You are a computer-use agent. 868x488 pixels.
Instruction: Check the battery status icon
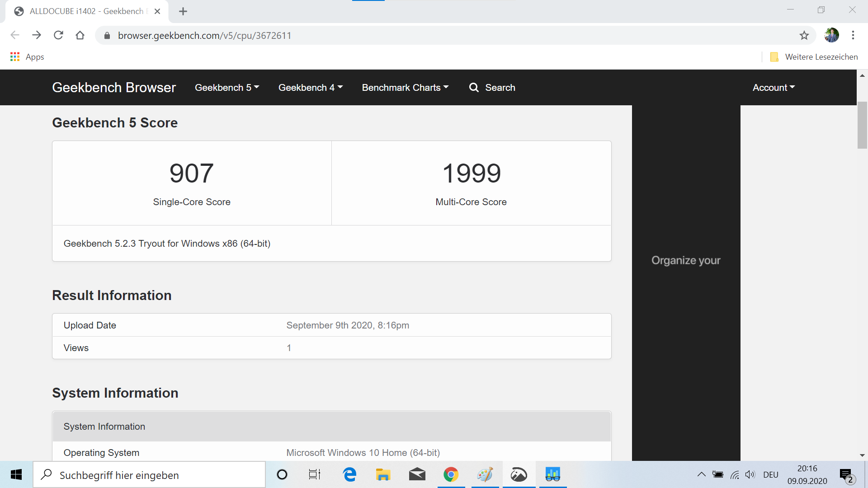tap(718, 474)
